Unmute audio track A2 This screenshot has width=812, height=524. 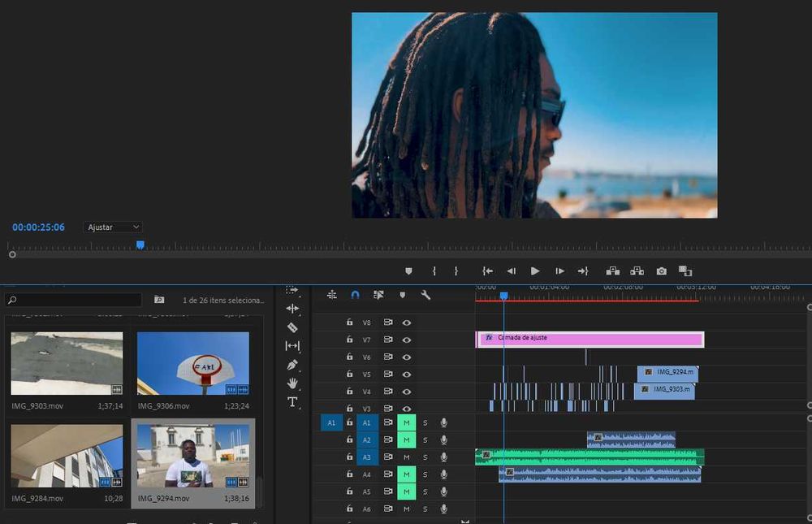(406, 440)
